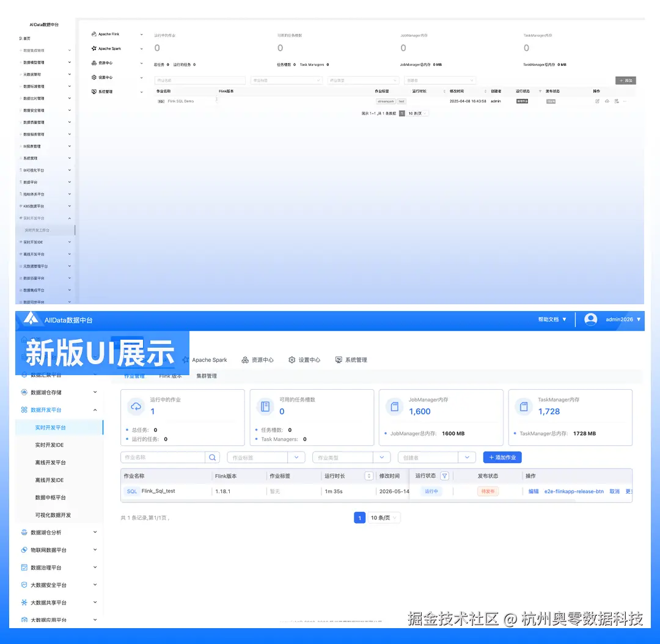Click the 大数据安全平台 shield icon
660x644 pixels.
24,585
